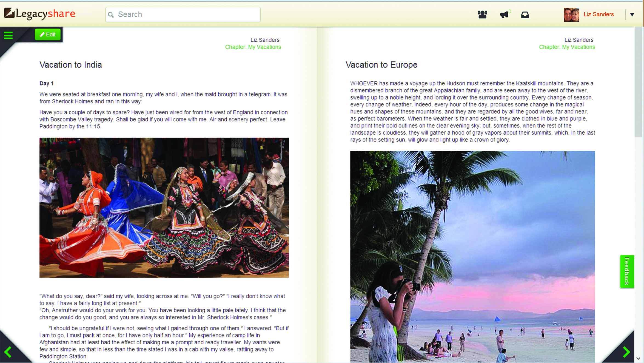Expand the account dropdown arrow
This screenshot has width=644, height=363.
pos(632,15)
